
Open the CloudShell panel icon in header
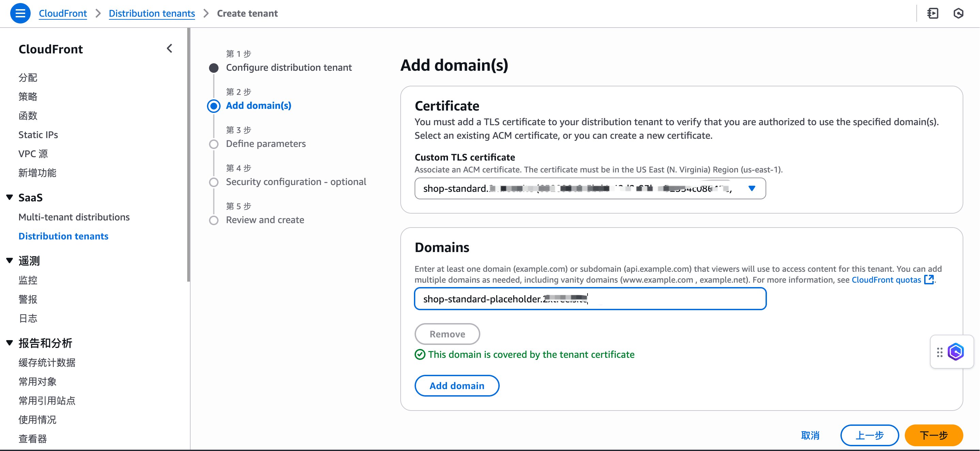[x=932, y=13]
